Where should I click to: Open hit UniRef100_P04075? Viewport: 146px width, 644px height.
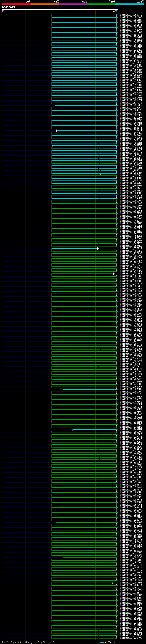click(131, 312)
